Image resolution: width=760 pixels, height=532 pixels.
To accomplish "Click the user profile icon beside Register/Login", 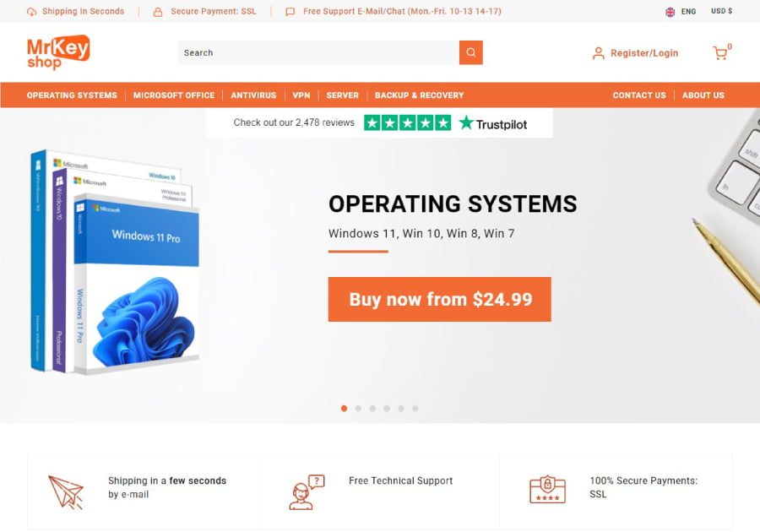I will tap(599, 53).
